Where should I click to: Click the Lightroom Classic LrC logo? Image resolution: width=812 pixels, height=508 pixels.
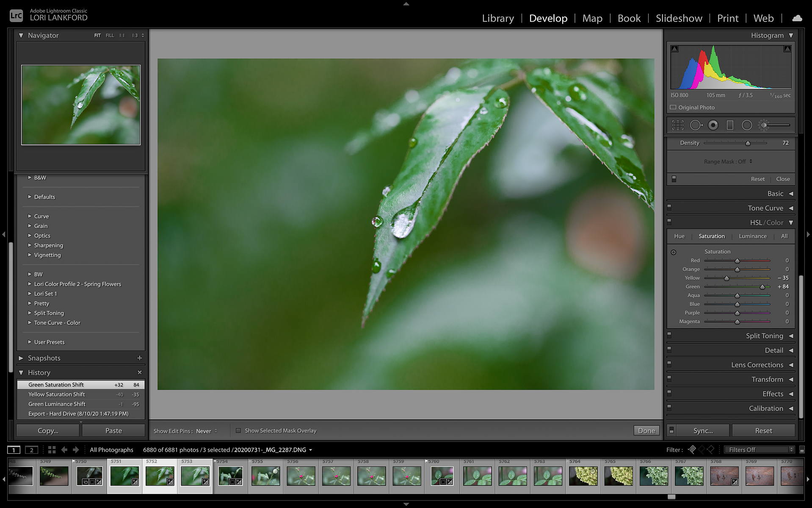tap(16, 16)
